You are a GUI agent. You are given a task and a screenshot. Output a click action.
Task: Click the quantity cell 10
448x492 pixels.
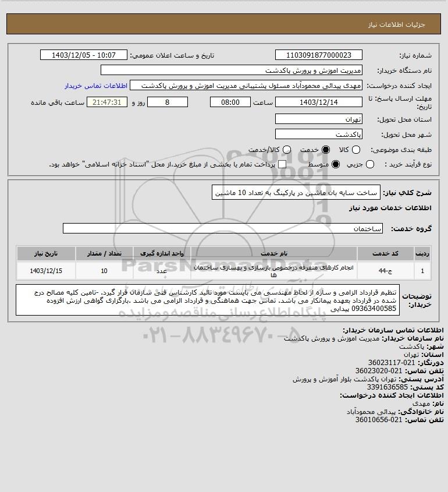(104, 271)
